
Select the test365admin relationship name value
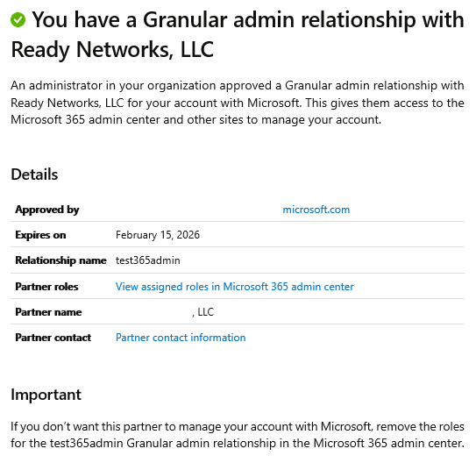click(148, 260)
